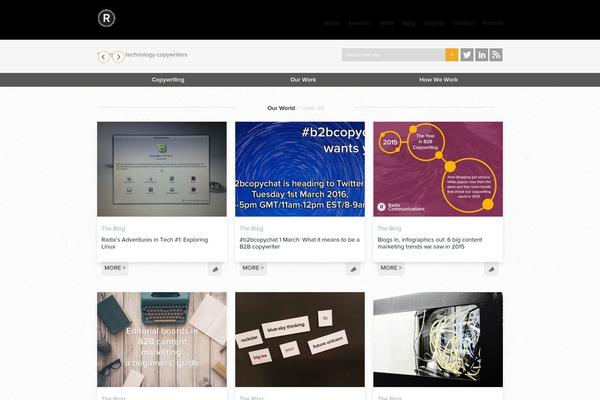Screen dimensions: 600x400
Task: Click the technology copywriters text
Action: click(x=157, y=55)
